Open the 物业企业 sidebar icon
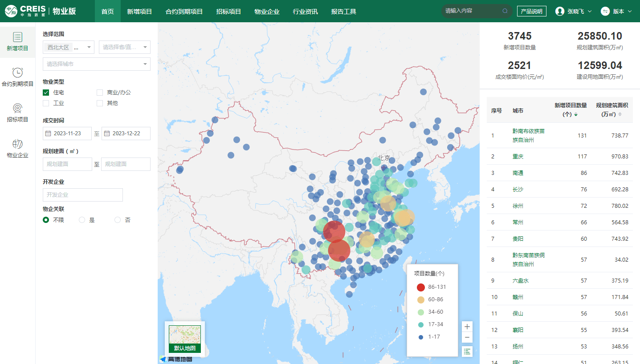The image size is (640, 364). pyautogui.click(x=17, y=144)
